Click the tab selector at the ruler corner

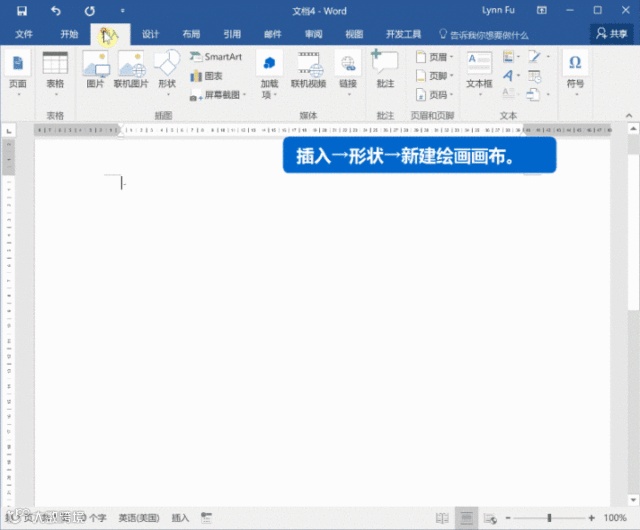pyautogui.click(x=9, y=131)
